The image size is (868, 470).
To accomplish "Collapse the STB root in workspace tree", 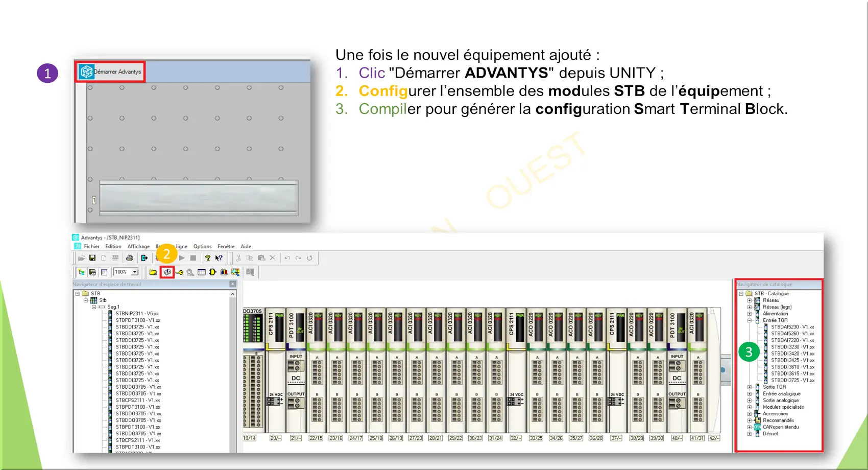I will [x=78, y=294].
